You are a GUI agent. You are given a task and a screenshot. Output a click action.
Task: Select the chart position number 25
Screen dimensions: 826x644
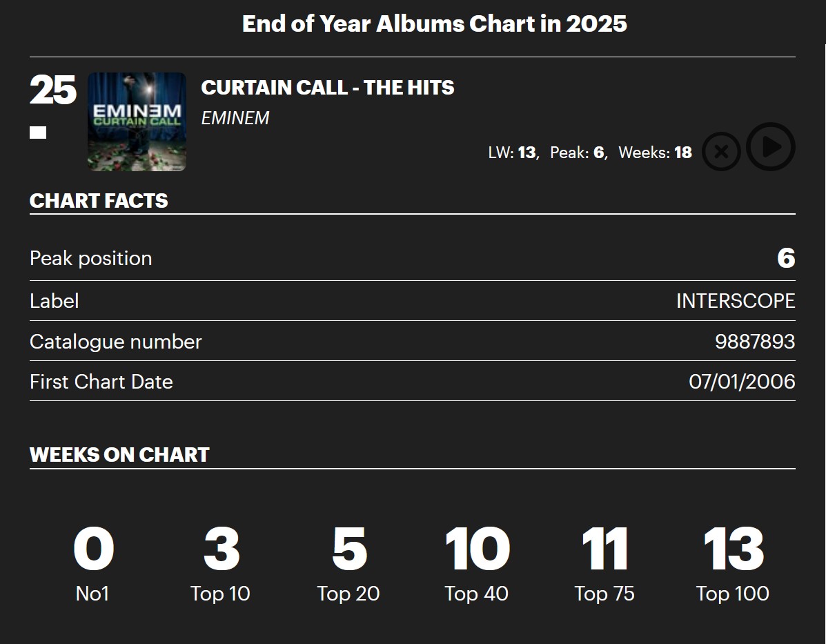(x=52, y=90)
